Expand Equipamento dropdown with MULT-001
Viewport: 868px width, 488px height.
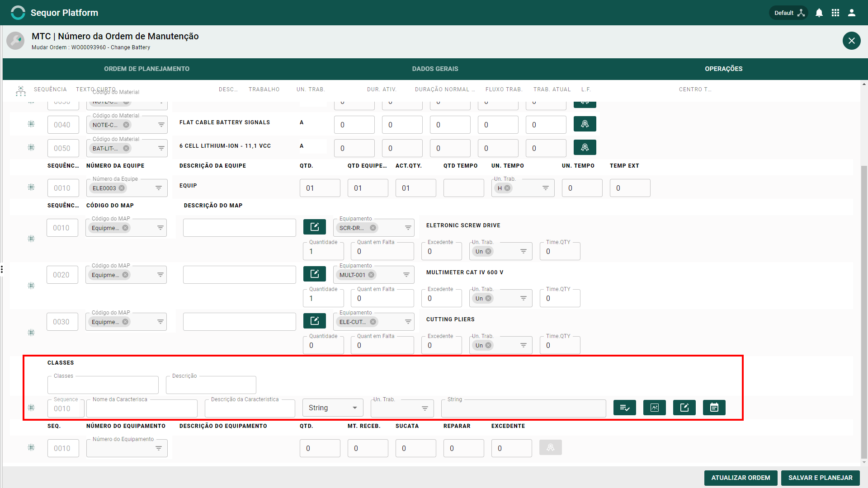[x=406, y=275]
